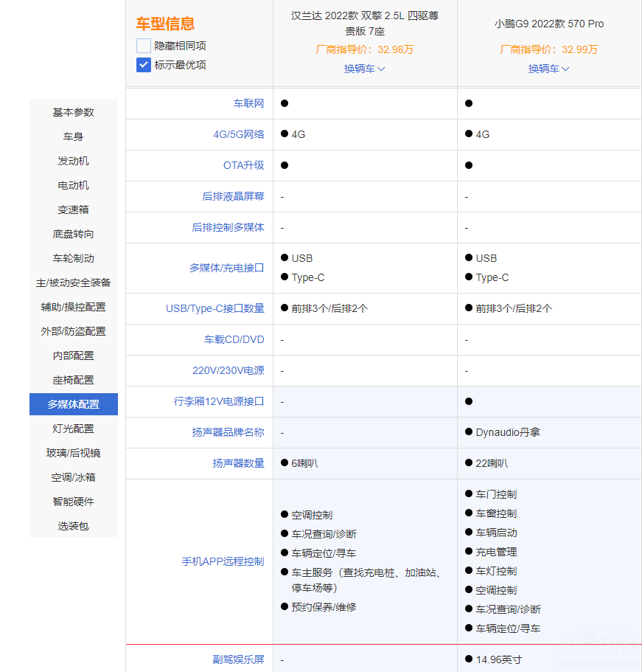Select 智能硬件 in sidebar
Image resolution: width=642 pixels, height=672 pixels.
pos(74,502)
